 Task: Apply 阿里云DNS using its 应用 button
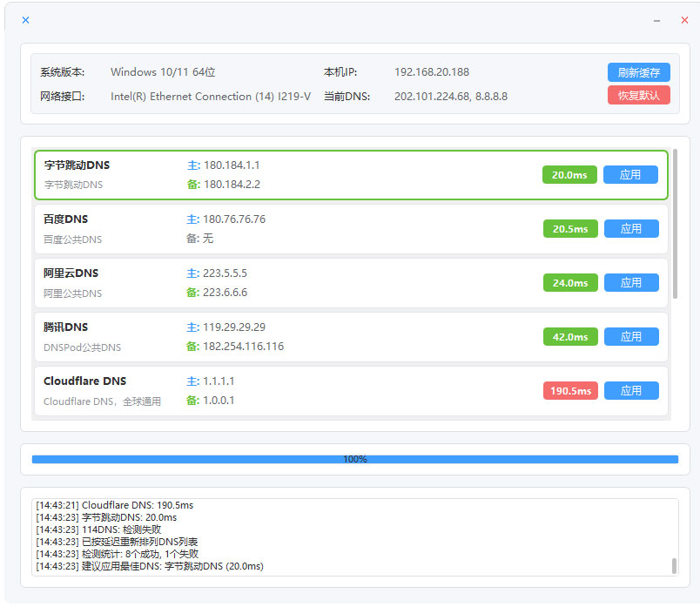(631, 283)
